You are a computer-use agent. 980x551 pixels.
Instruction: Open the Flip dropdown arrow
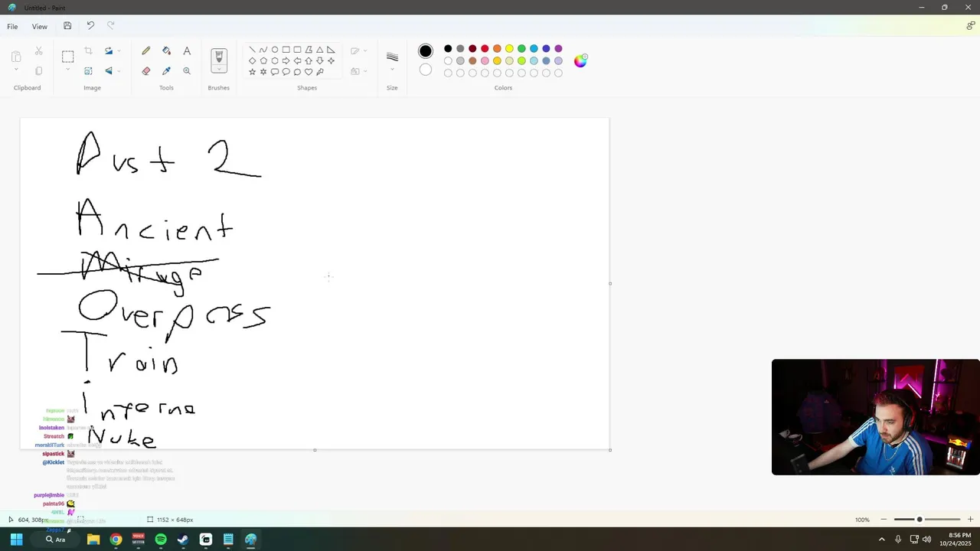(x=119, y=71)
